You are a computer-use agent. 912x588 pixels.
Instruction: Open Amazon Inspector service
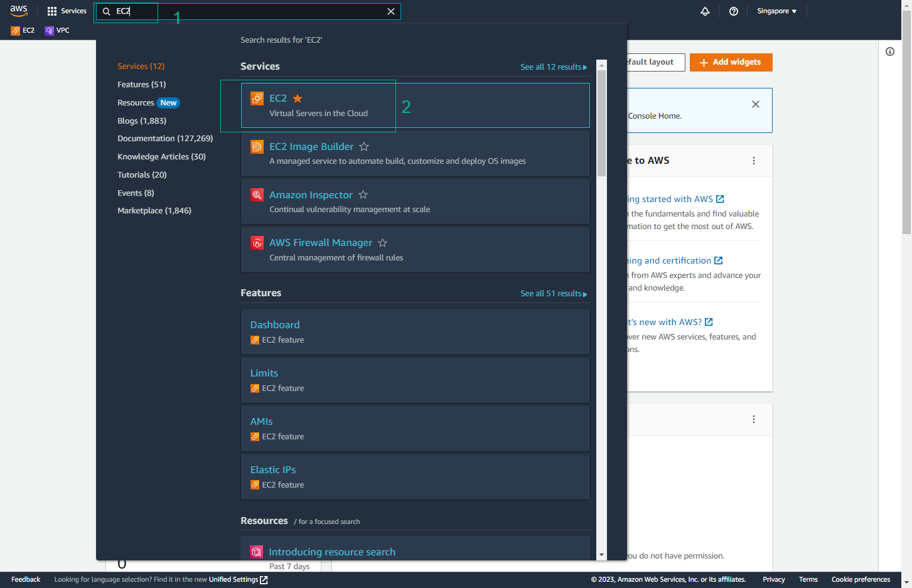[x=311, y=195]
